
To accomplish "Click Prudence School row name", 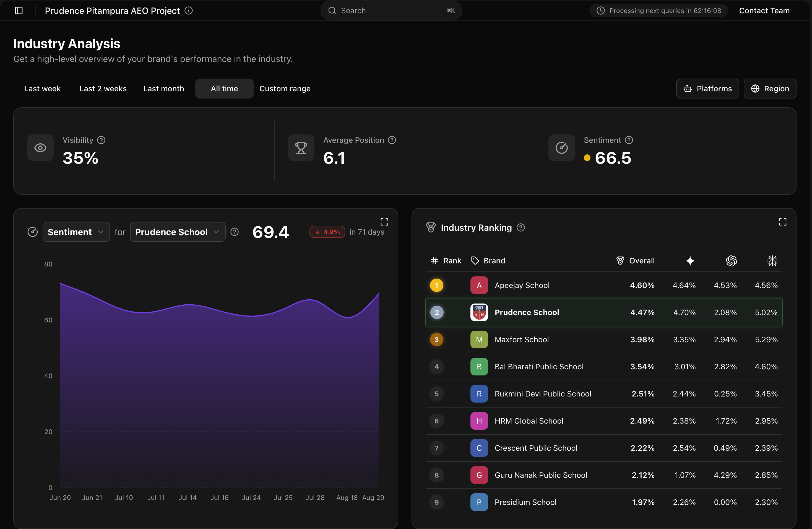I will (527, 312).
